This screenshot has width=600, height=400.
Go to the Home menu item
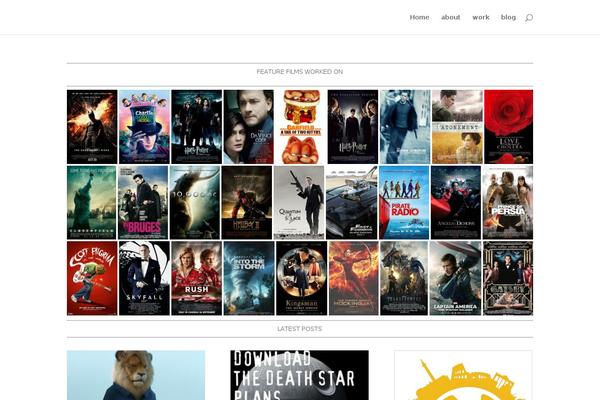tap(419, 17)
